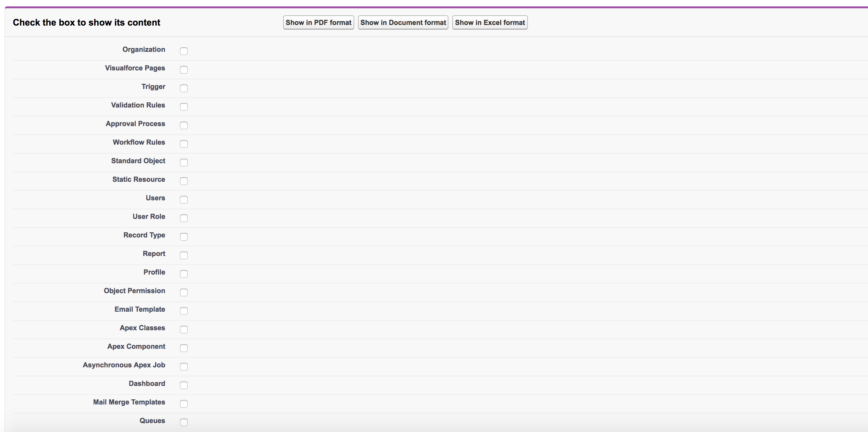Tick the Email Template checkbox
Image resolution: width=868 pixels, height=432 pixels.
pyautogui.click(x=184, y=311)
